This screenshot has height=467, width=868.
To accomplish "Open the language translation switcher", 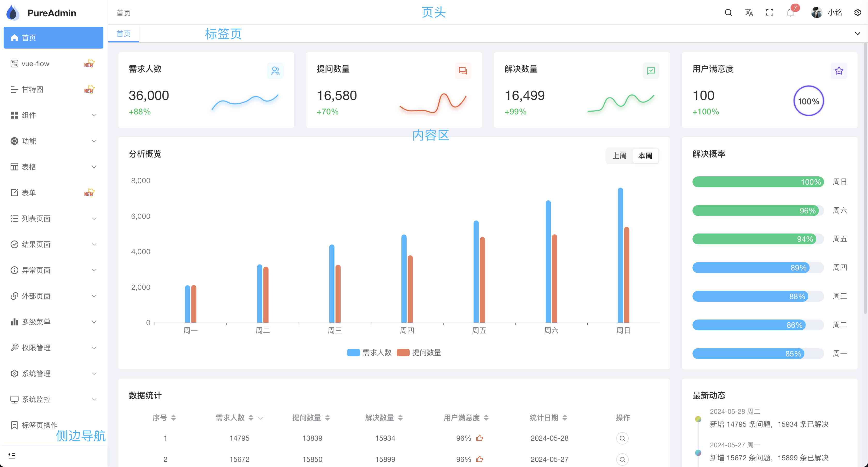I will click(749, 13).
